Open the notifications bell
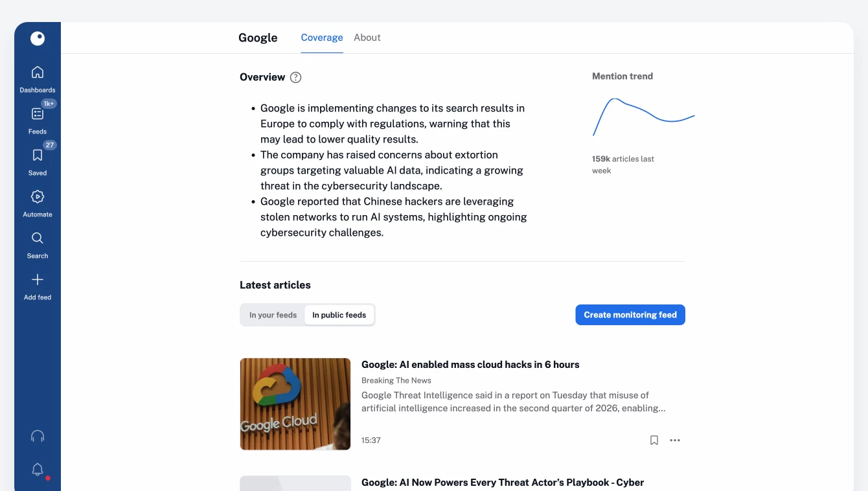 [38, 470]
